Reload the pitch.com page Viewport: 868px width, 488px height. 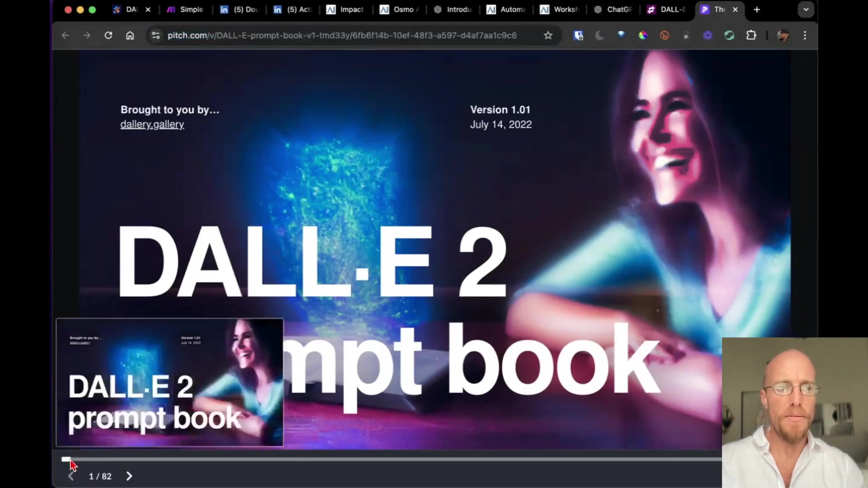tap(108, 35)
